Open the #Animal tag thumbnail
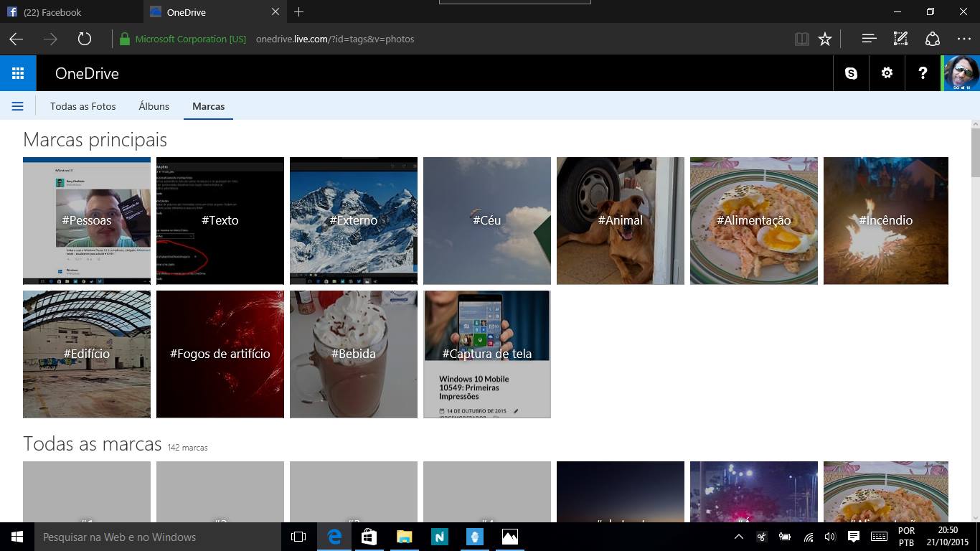Screen dimensions: 980x551 [x=621, y=220]
